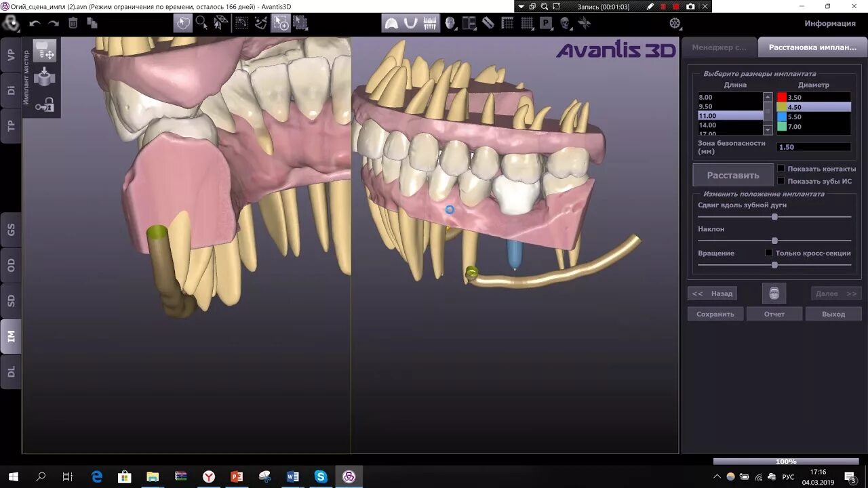868x488 pixels.
Task: Toggle the teeth row display icon
Action: pos(430,23)
